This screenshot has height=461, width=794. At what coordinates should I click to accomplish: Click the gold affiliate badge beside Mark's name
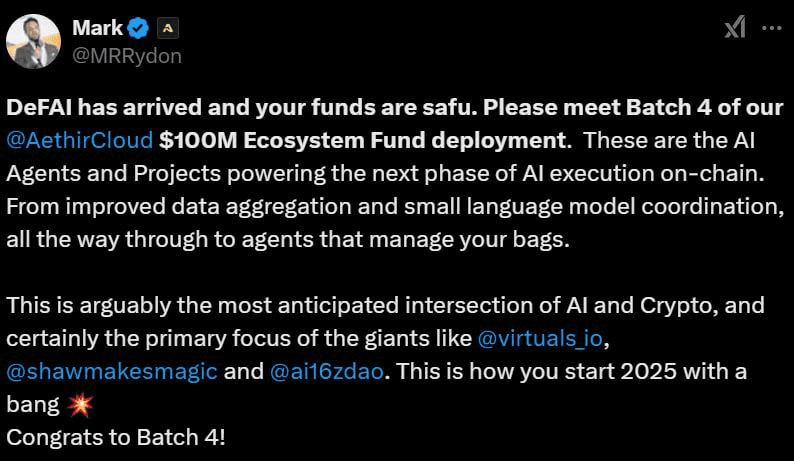click(x=168, y=28)
